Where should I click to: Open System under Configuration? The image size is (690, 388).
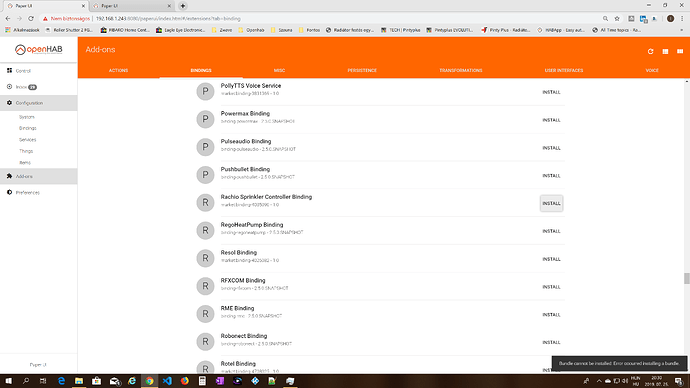tap(26, 117)
